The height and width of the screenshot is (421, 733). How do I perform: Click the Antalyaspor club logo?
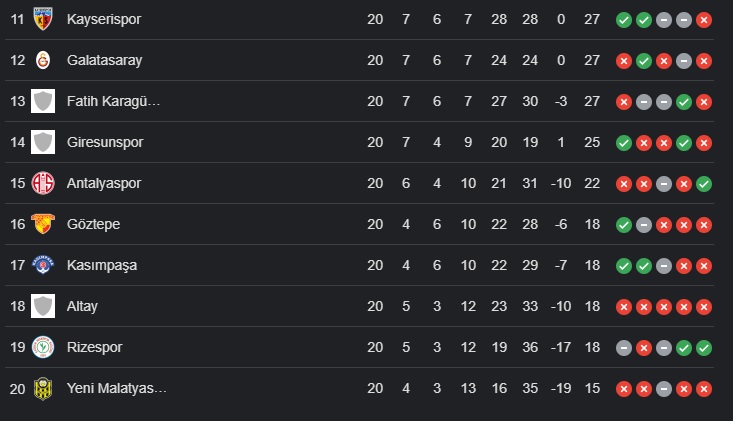tap(42, 183)
